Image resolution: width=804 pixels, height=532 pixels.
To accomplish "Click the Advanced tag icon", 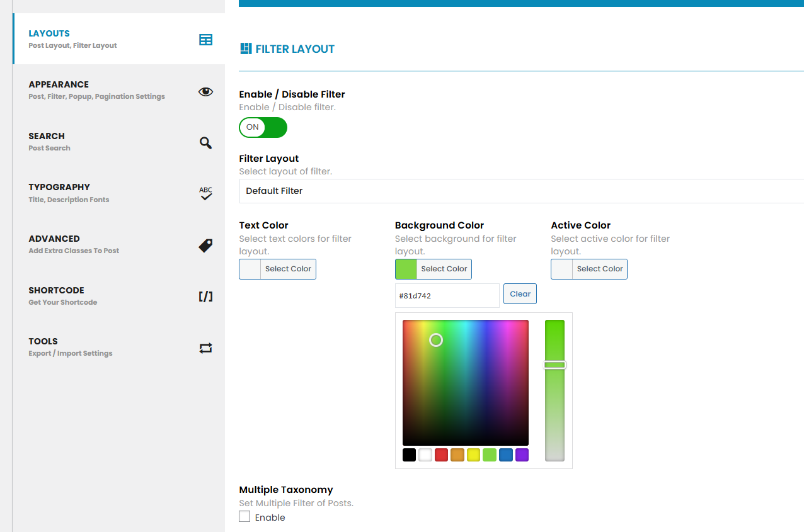I will [x=206, y=246].
